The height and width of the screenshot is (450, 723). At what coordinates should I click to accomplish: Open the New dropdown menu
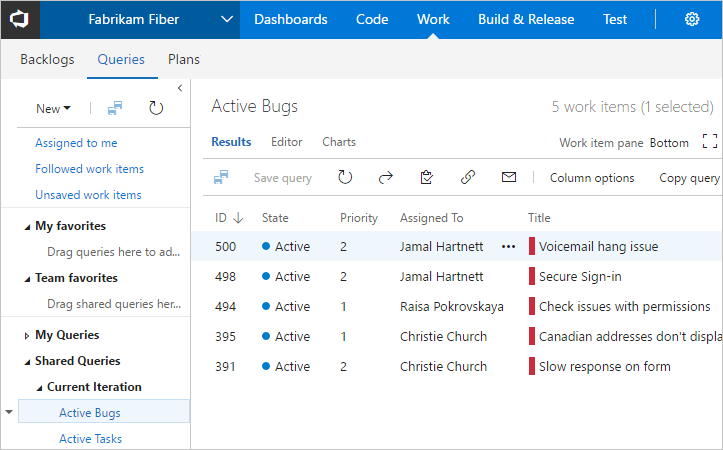[x=53, y=109]
